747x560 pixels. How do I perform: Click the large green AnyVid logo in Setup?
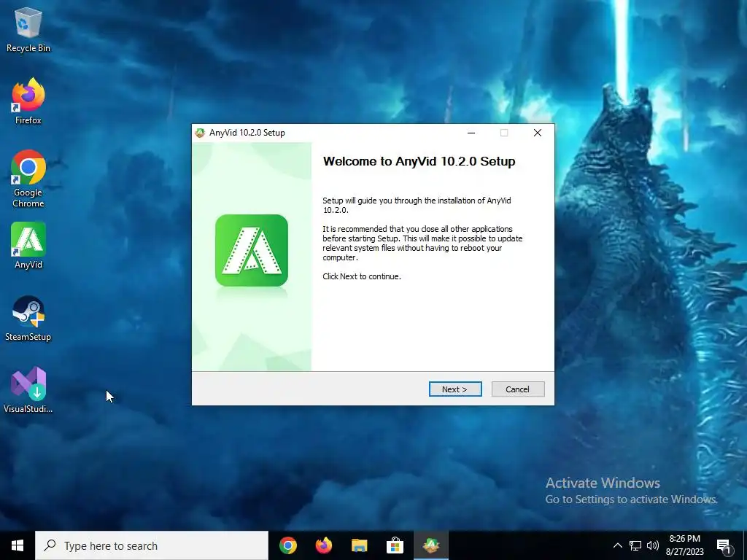pos(252,251)
